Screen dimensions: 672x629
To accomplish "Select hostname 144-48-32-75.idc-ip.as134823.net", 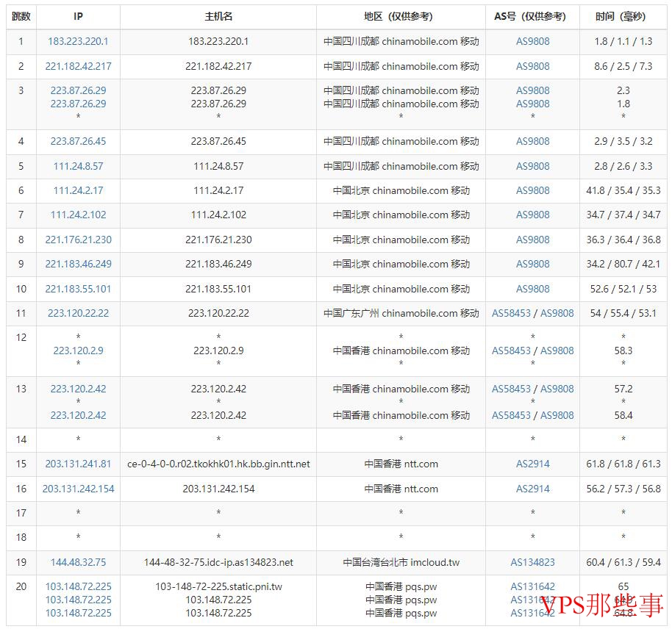I will pyautogui.click(x=218, y=563).
